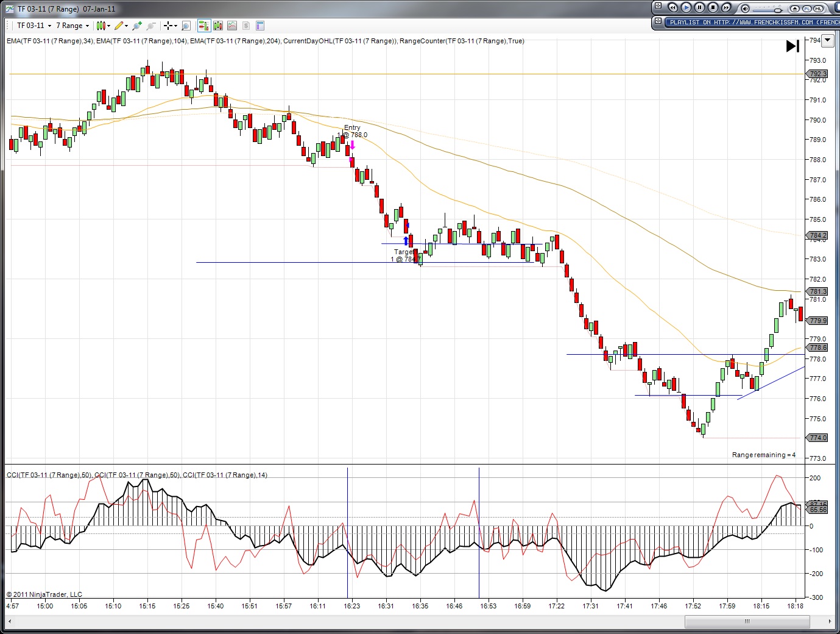Toggle the PL playlist button
The height and width of the screenshot is (634, 840).
click(x=807, y=9)
